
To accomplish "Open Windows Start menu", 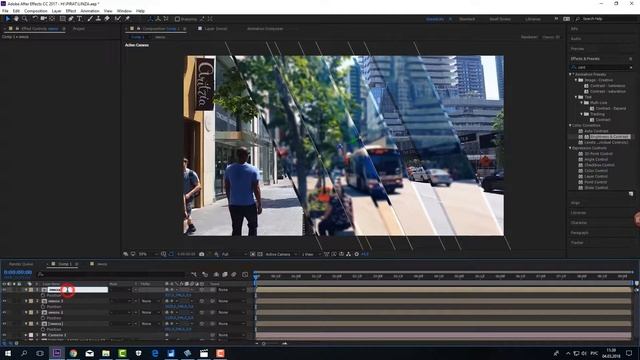I will tap(7, 353).
